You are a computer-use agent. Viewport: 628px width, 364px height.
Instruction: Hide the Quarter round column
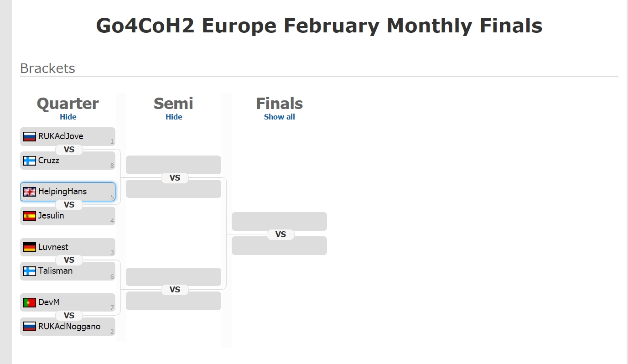click(68, 117)
